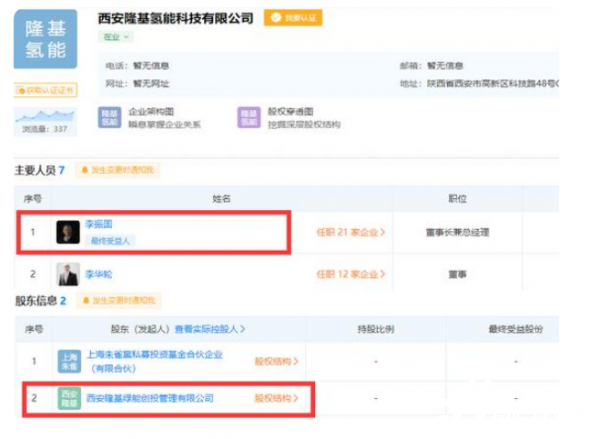
Task: Expand 股权结构 for the 西安隆基绿能 shareholder
Action: coord(276,398)
